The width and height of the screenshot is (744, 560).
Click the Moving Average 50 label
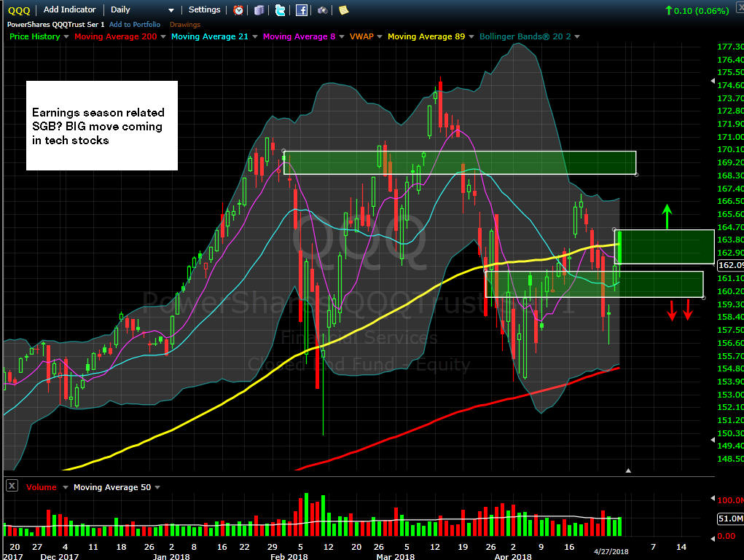coord(112,487)
